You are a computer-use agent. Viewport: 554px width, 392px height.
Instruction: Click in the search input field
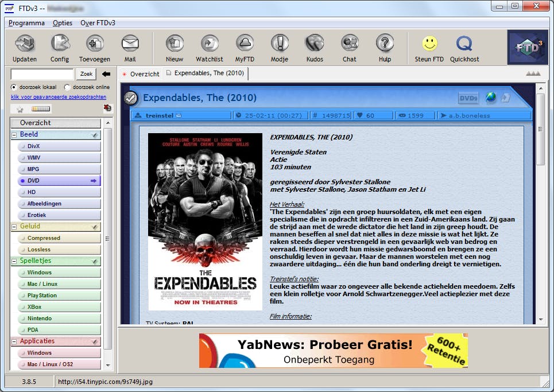tap(42, 74)
